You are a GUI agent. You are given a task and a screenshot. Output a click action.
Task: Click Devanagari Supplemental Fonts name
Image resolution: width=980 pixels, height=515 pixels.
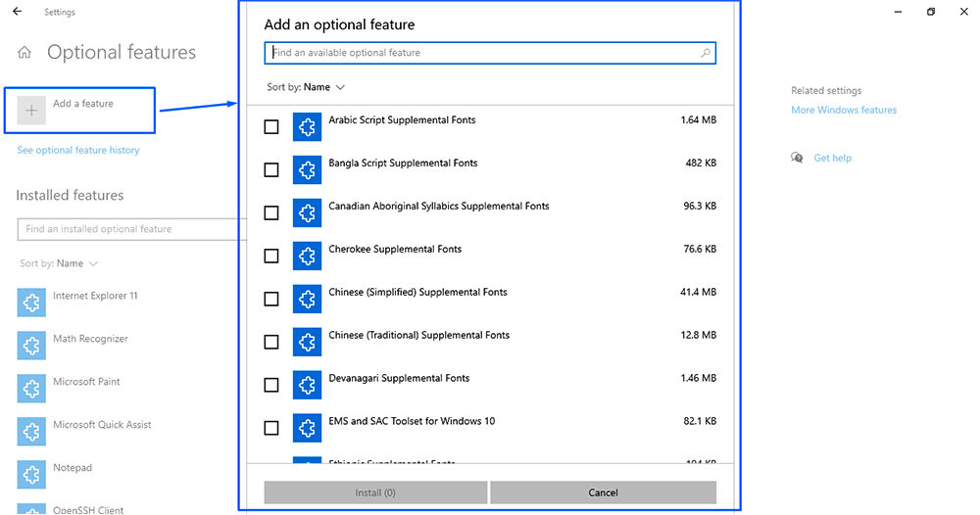pyautogui.click(x=399, y=378)
